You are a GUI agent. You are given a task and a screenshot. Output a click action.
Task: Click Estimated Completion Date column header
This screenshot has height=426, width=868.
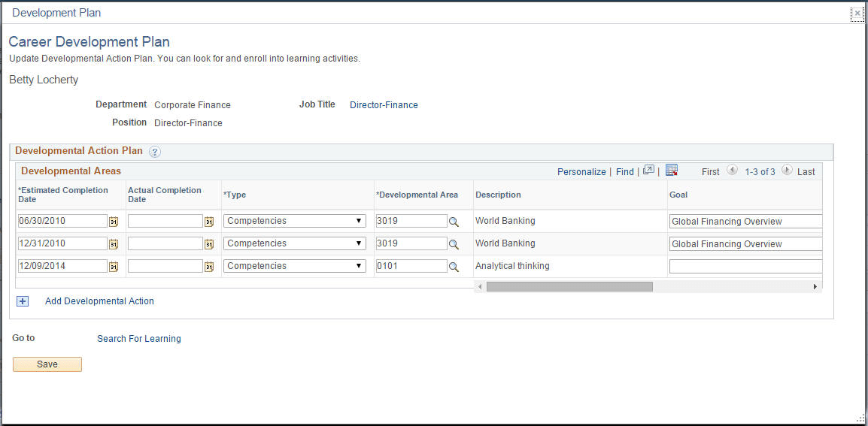click(63, 195)
